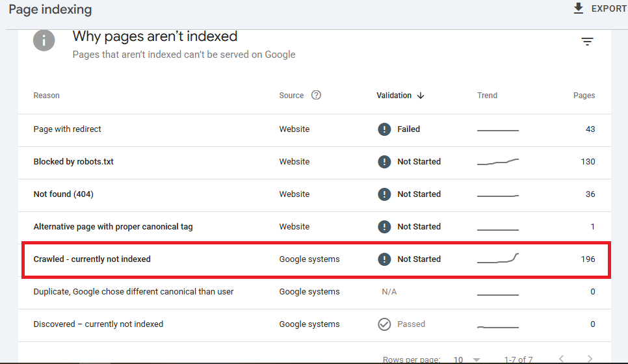This screenshot has height=364, width=628.
Task: Click Not Started in Blocked by robots.txt row
Action: [419, 161]
